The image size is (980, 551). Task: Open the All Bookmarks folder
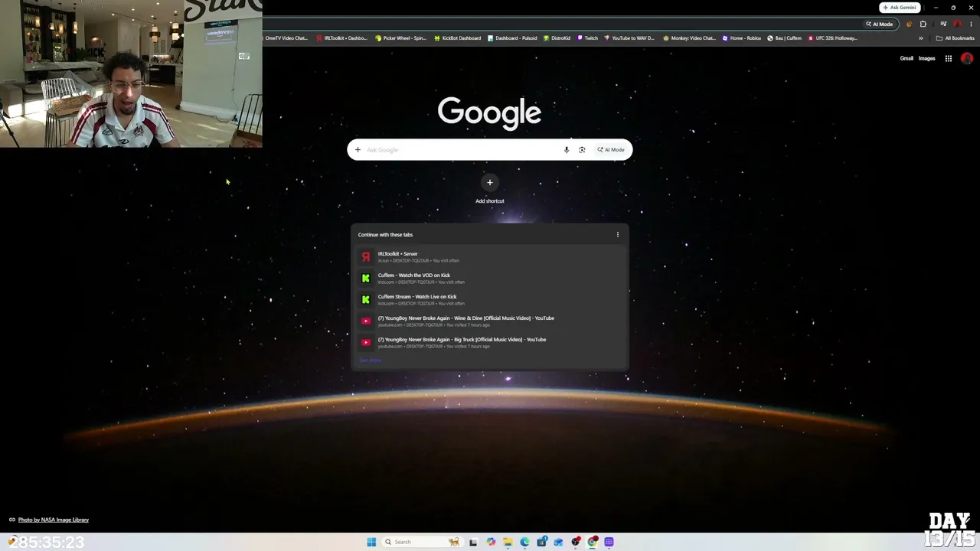(955, 38)
